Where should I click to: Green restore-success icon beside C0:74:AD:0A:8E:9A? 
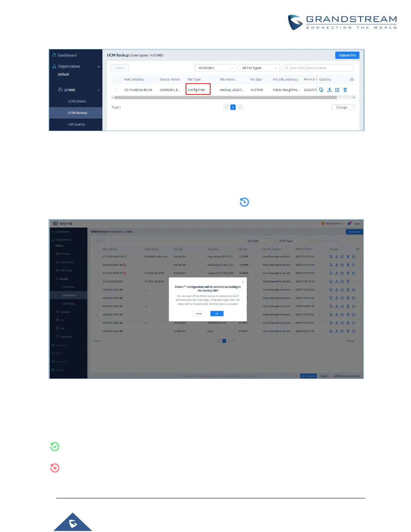(x=125, y=257)
